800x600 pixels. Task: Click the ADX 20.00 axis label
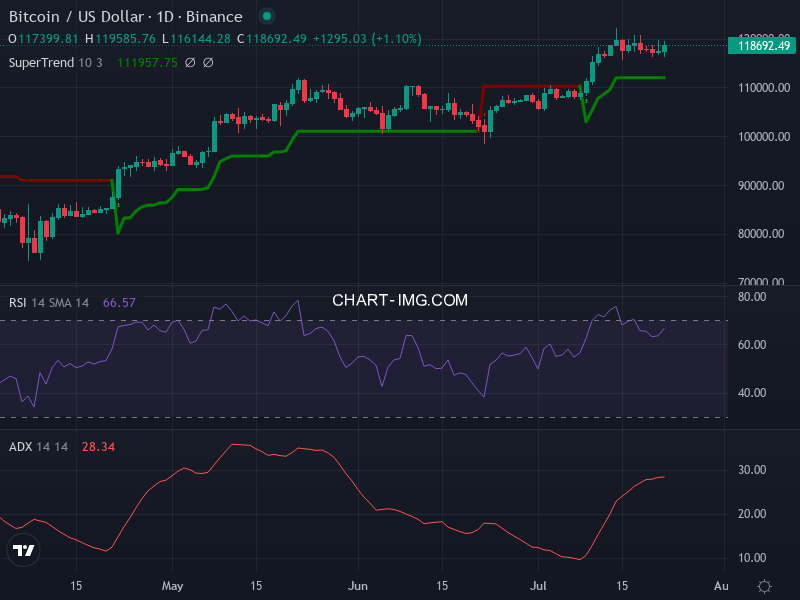752,514
